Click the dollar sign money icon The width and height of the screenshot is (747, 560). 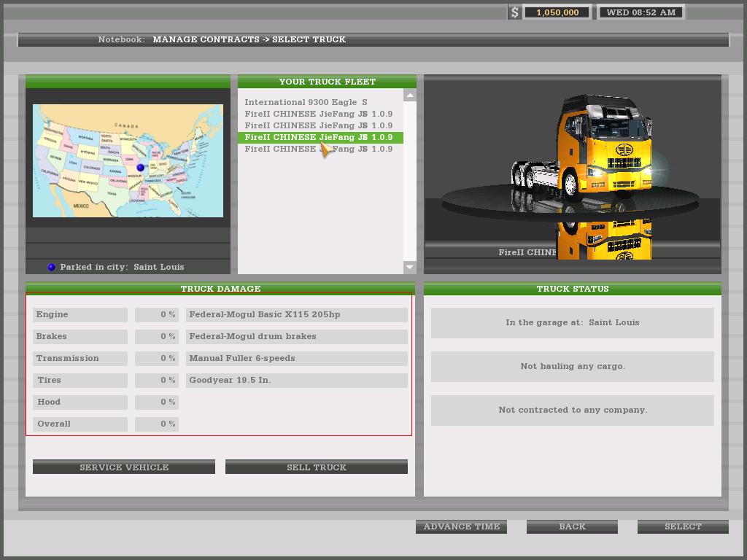[514, 12]
